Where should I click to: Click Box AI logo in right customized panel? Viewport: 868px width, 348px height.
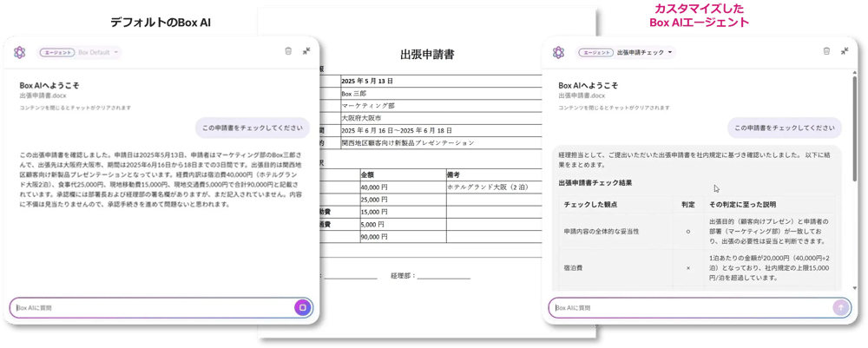click(x=558, y=53)
